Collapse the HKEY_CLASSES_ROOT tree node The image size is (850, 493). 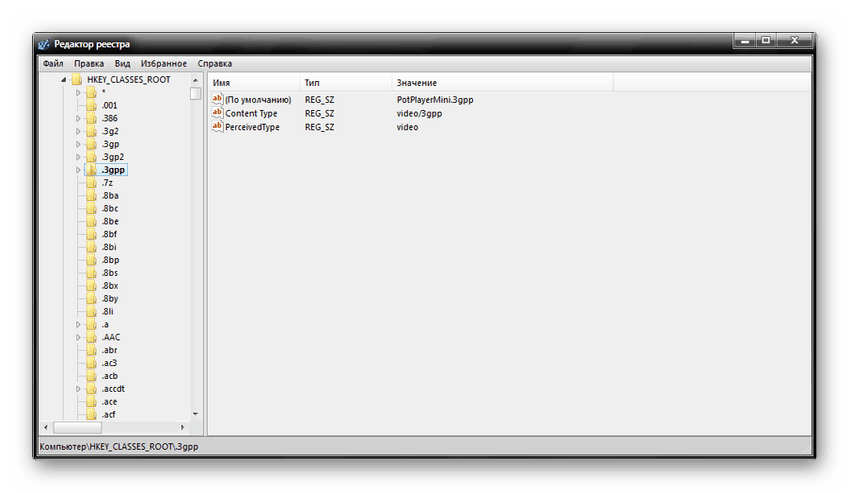[63, 79]
